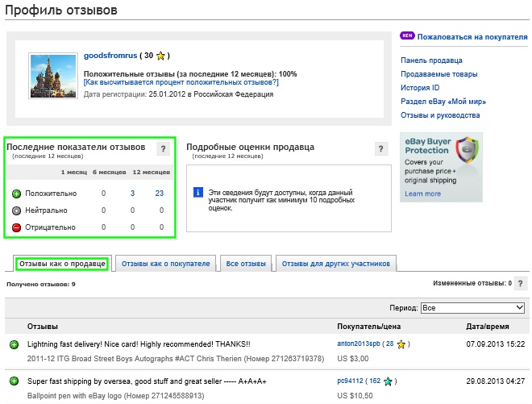Click the blue info icon in detailed ratings
The width and height of the screenshot is (532, 404).
click(198, 192)
